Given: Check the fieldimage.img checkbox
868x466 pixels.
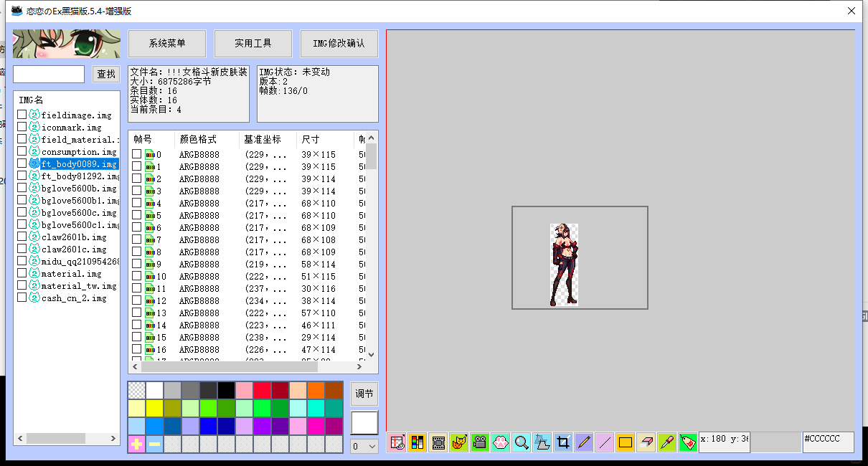Looking at the screenshot, I should [22, 114].
